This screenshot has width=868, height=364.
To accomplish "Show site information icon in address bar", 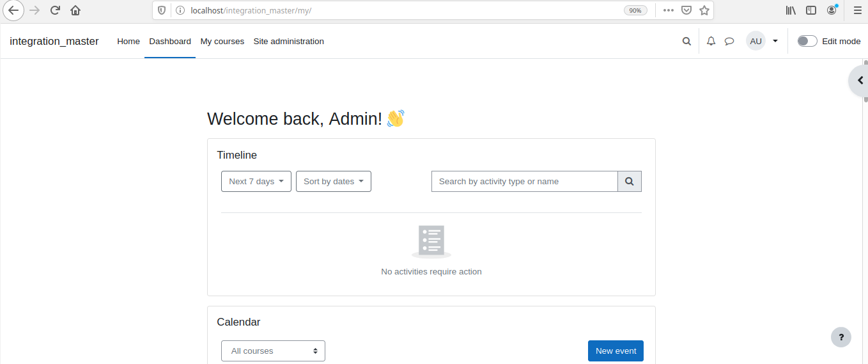I will click(x=180, y=10).
